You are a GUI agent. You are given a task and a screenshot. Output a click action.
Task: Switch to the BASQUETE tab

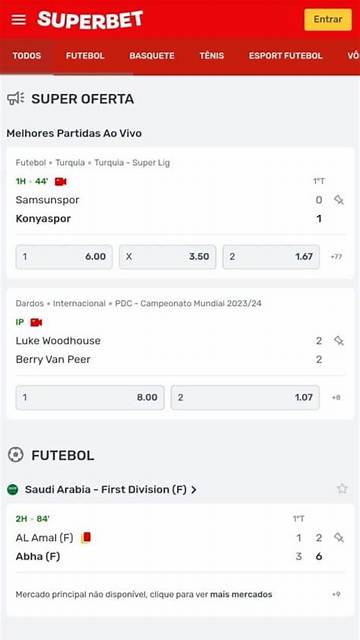click(152, 56)
